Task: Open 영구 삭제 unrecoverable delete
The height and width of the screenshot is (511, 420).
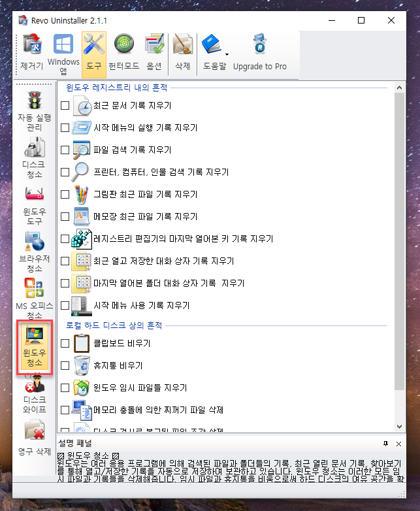Action: [34, 438]
